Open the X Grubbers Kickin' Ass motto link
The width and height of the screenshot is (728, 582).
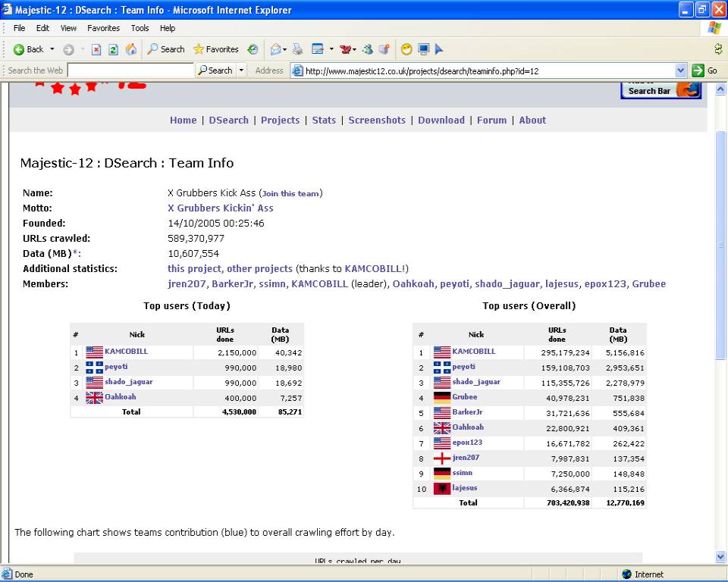[221, 208]
